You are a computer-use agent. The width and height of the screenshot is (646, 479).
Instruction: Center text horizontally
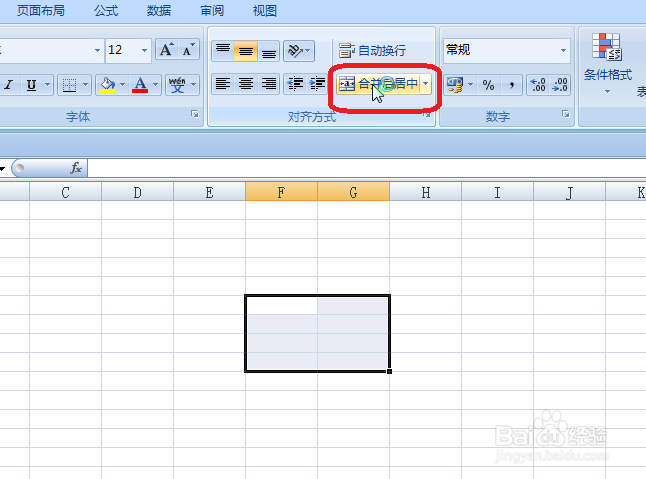click(x=246, y=84)
